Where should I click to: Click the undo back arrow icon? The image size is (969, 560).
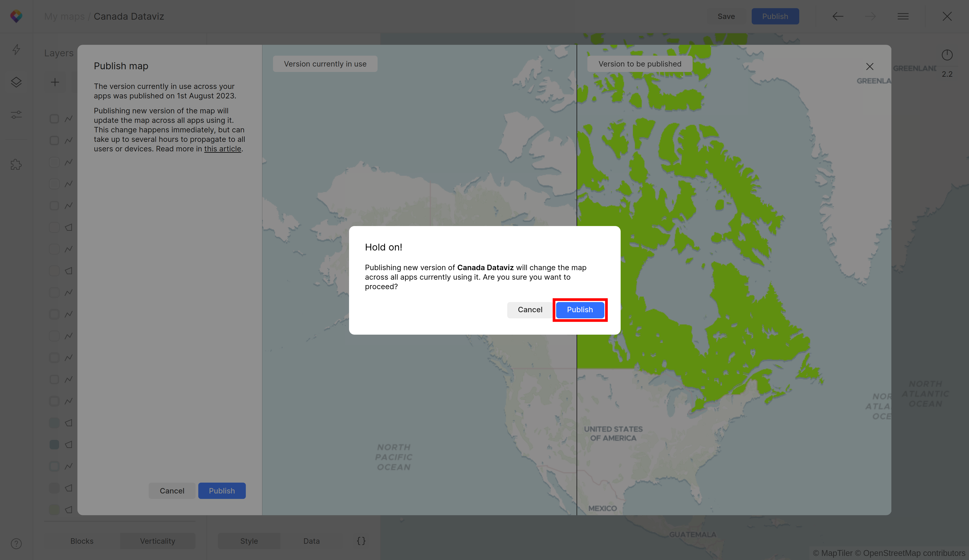pos(838,16)
